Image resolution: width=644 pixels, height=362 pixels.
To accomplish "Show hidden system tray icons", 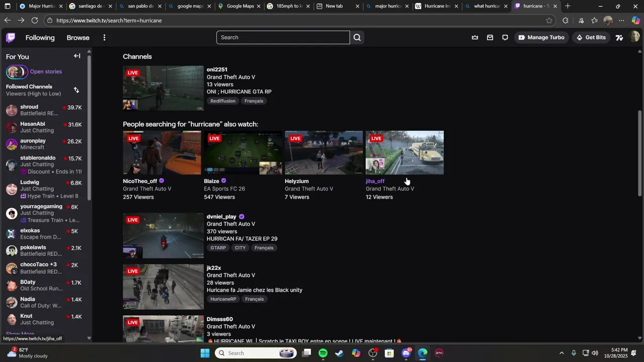I will (x=561, y=353).
